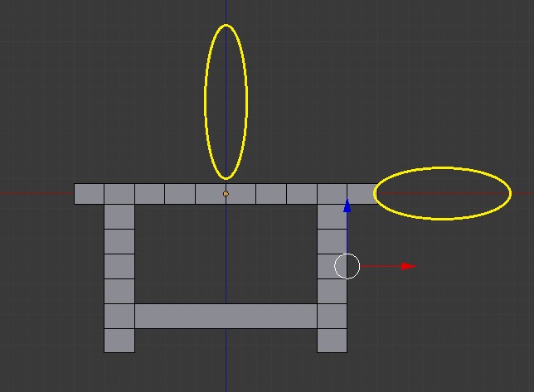
Task: Click left leg face just below top row
Action: pos(119,216)
